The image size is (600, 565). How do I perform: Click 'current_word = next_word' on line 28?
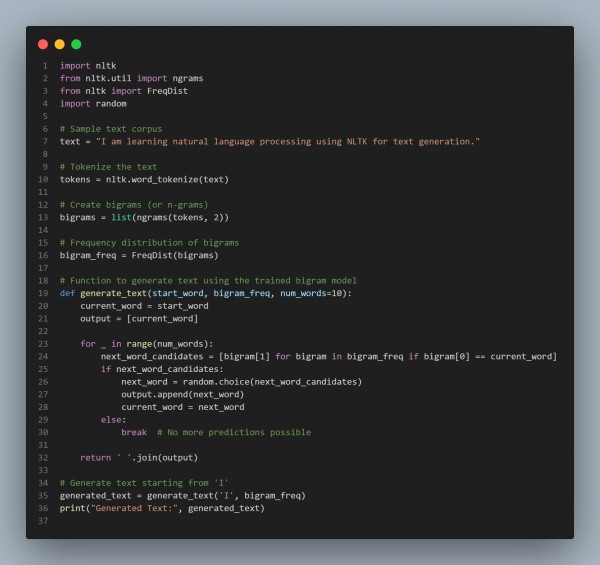(x=183, y=407)
